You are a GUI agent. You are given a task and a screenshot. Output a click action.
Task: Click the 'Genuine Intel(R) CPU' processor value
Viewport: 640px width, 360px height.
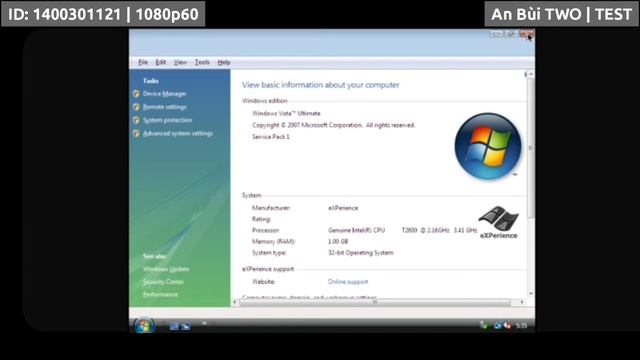[356, 230]
